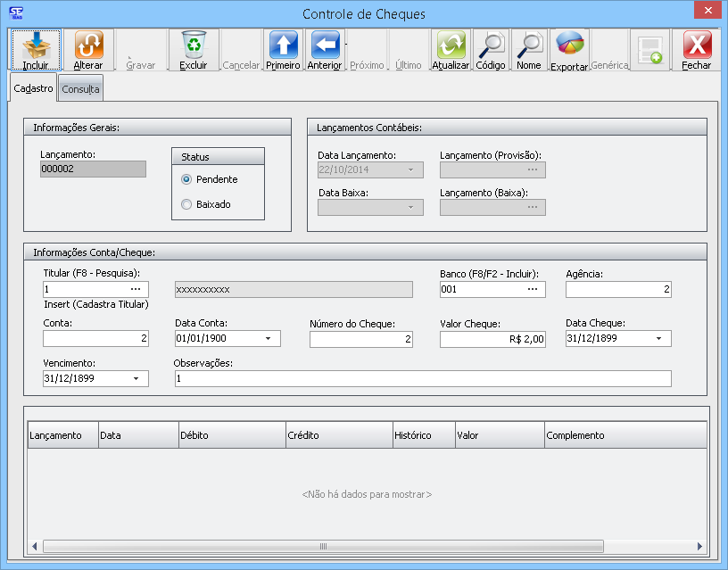Open the Vencimento date dropdown
The width and height of the screenshot is (728, 570).
pyautogui.click(x=136, y=378)
